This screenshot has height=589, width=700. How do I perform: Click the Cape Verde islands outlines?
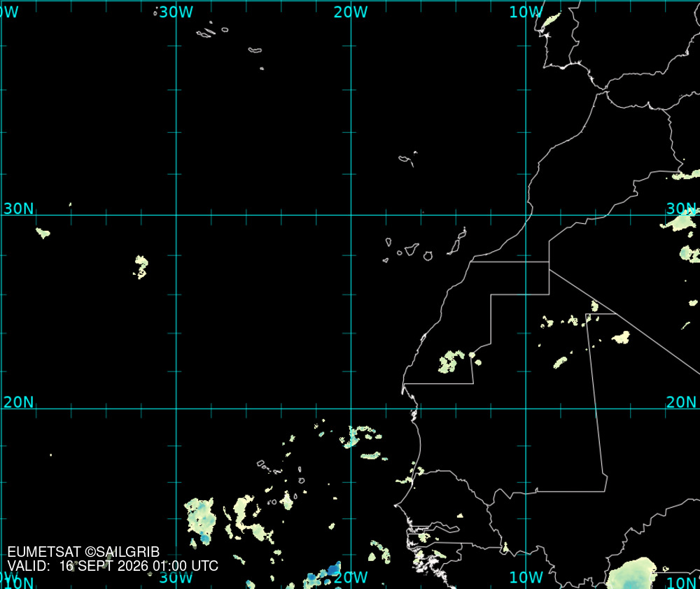(x=281, y=484)
